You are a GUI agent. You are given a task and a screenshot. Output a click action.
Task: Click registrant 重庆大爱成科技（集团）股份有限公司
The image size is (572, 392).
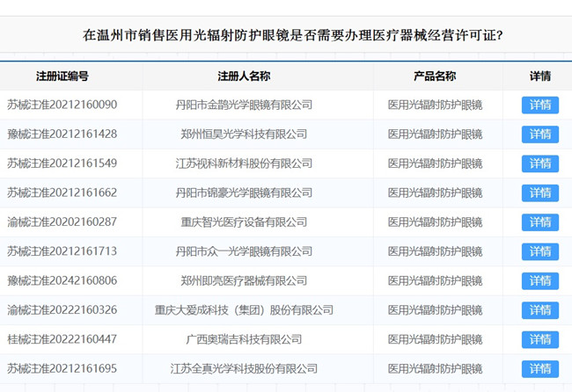[244, 310]
